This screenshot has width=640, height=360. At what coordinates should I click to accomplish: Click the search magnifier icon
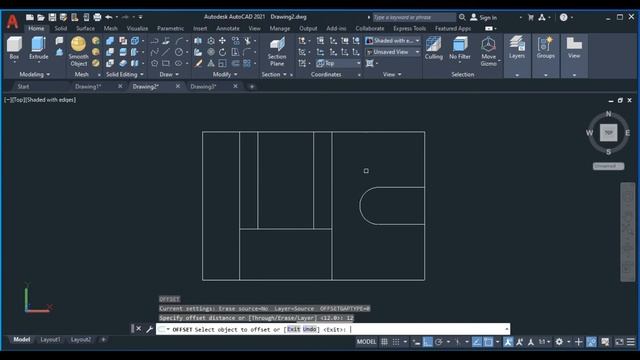coord(462,17)
